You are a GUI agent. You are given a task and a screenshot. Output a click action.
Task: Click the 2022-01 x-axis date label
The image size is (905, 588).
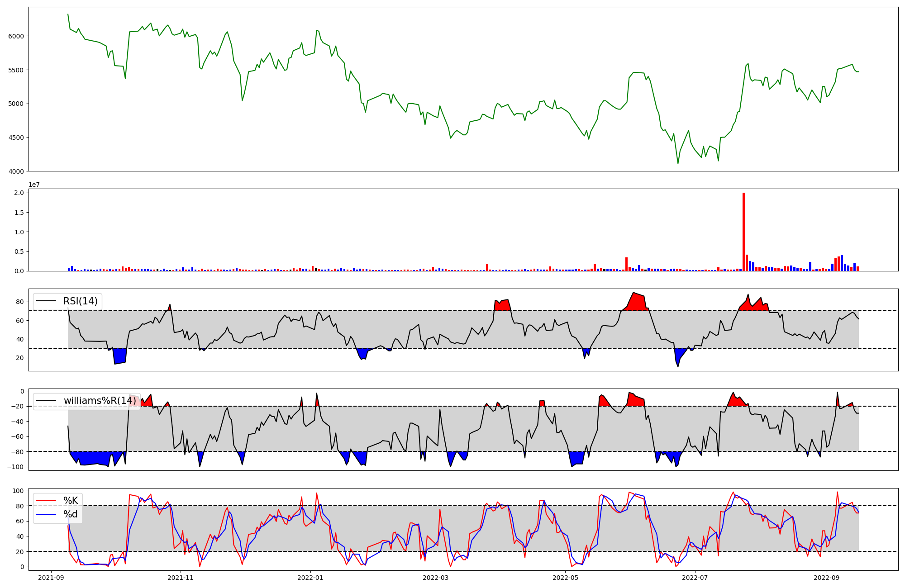310,578
